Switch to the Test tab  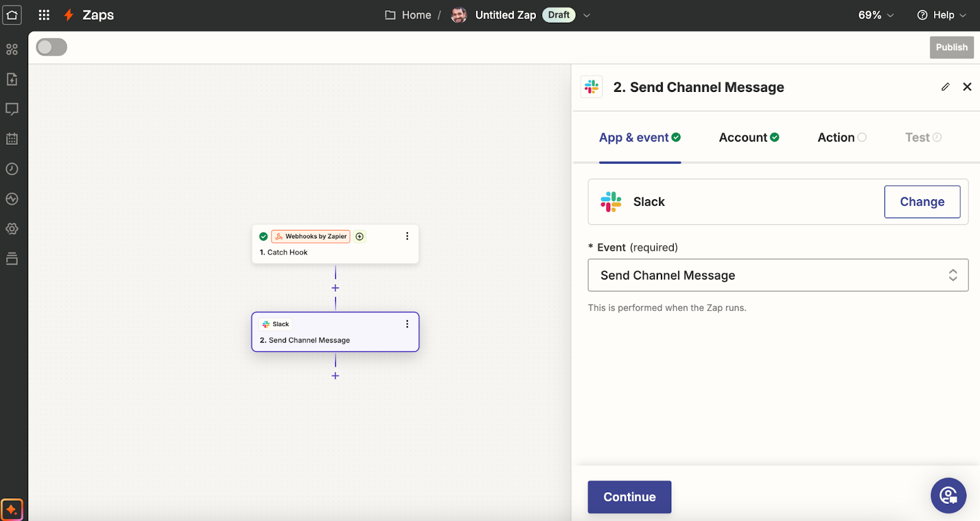click(924, 137)
